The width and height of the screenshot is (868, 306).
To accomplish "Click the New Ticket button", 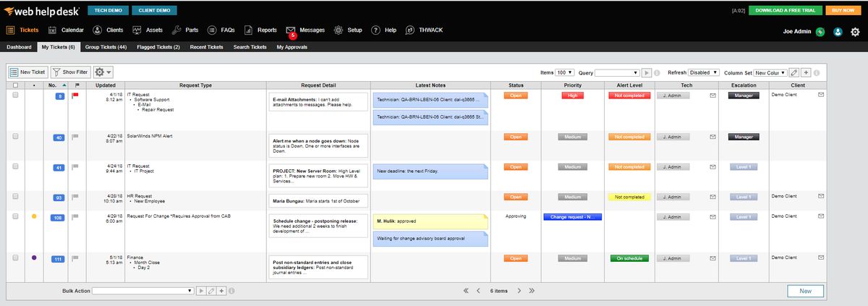I will [x=27, y=72].
